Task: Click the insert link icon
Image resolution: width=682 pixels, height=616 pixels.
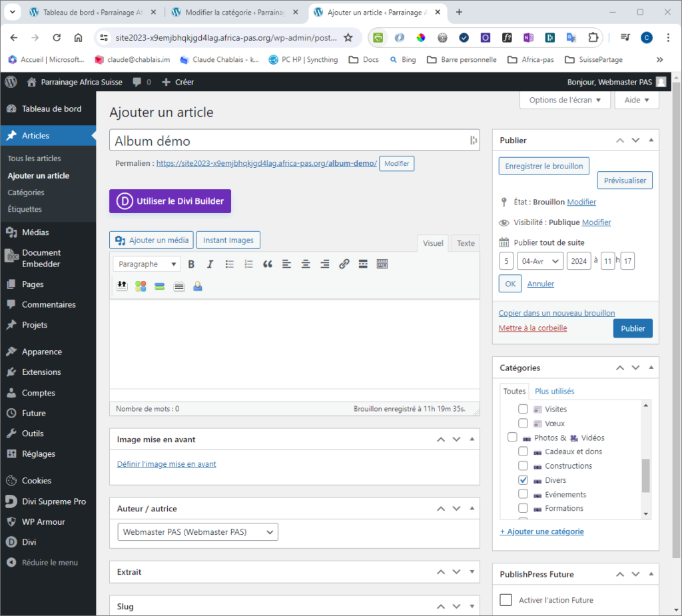Action: tap(344, 264)
